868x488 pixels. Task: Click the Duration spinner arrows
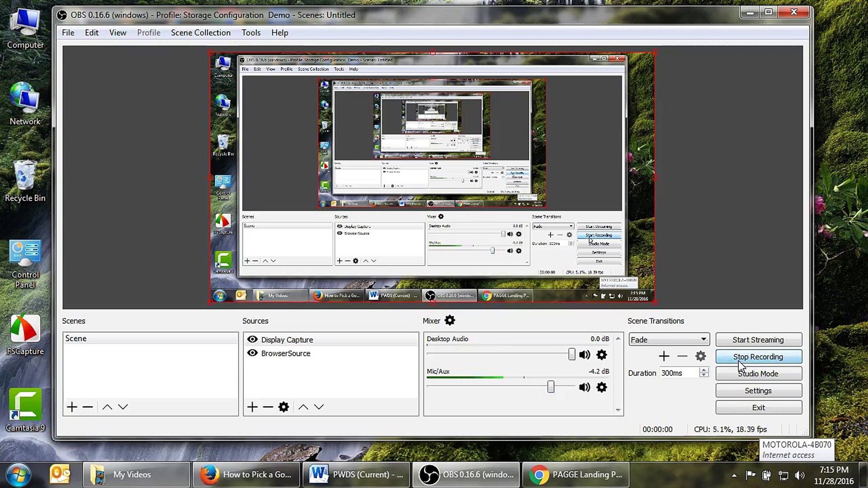704,373
